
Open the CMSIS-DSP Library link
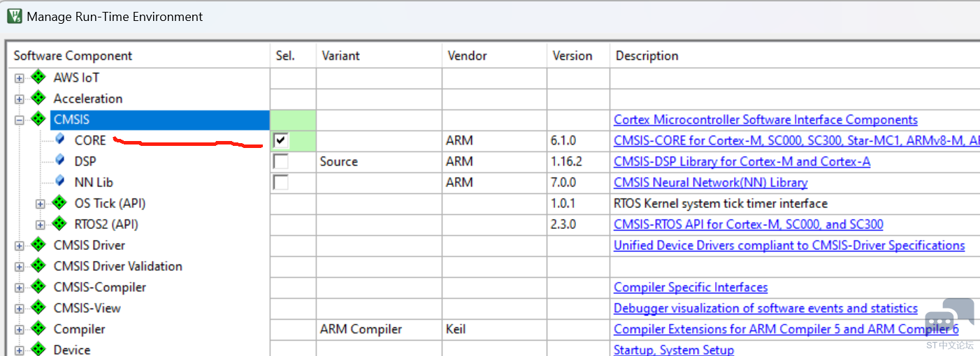point(742,161)
